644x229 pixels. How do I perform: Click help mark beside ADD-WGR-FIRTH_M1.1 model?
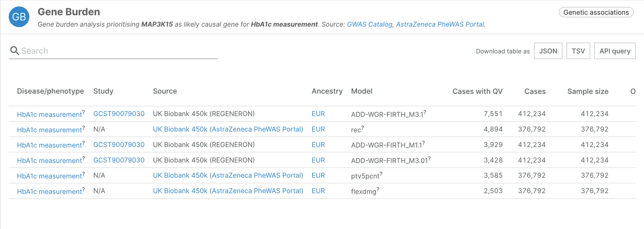point(423,143)
